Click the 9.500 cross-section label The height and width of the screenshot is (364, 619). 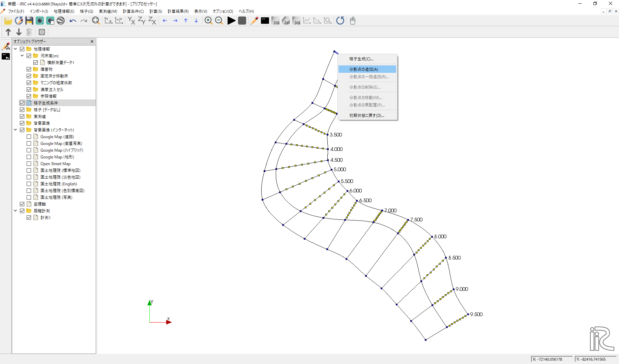point(476,314)
